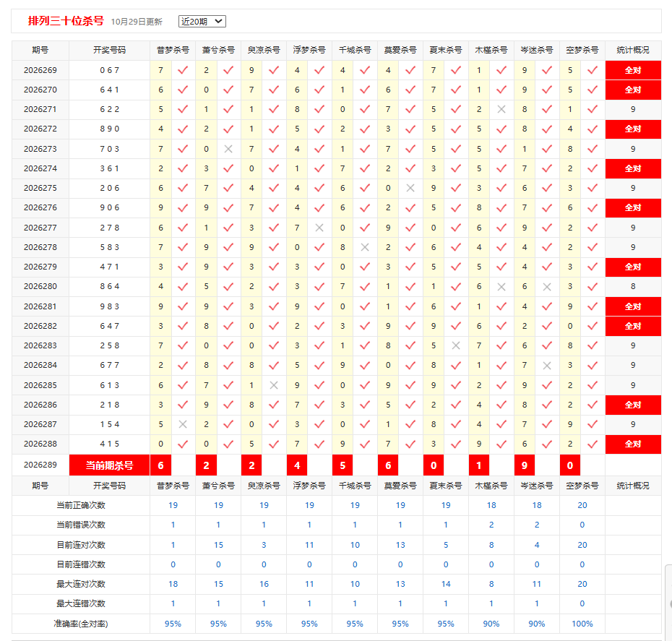Click the gray X for 千城杀号 in row 2026278
Image resolution: width=672 pixels, height=641 pixels.
coord(365,247)
